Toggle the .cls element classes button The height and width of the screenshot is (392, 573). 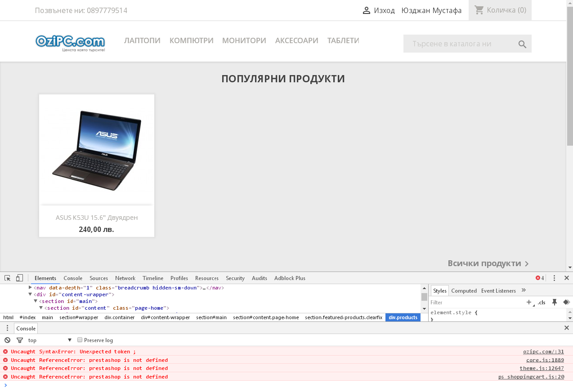[542, 303]
